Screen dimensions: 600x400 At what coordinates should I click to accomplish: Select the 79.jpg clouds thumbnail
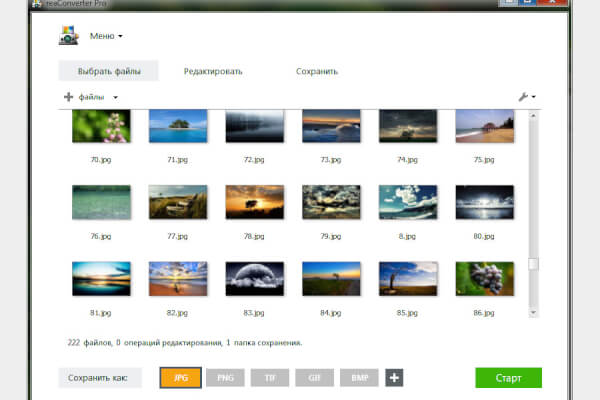click(331, 202)
